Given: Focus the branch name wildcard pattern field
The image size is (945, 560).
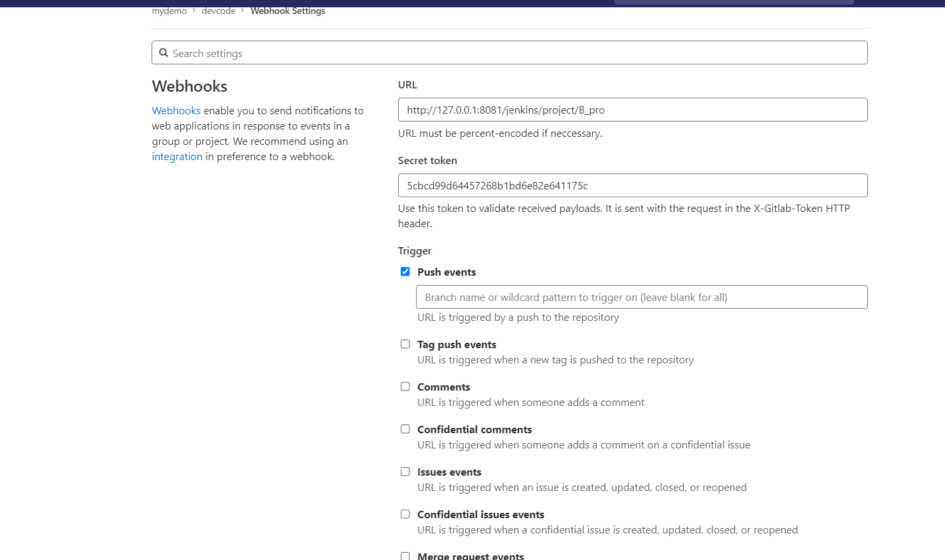Looking at the screenshot, I should (642, 297).
